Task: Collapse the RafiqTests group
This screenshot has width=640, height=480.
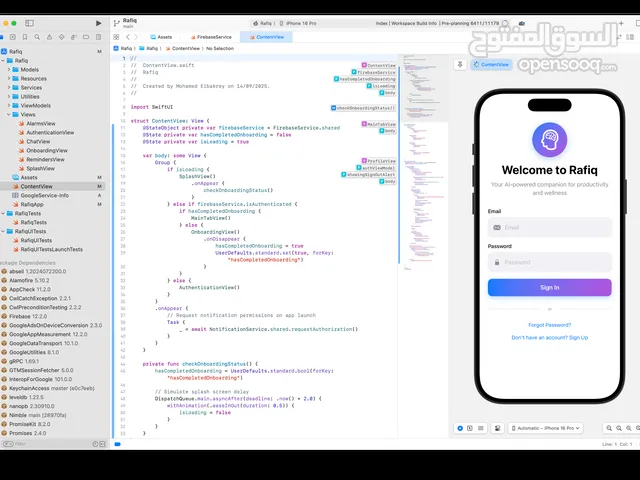Action: tap(3, 213)
